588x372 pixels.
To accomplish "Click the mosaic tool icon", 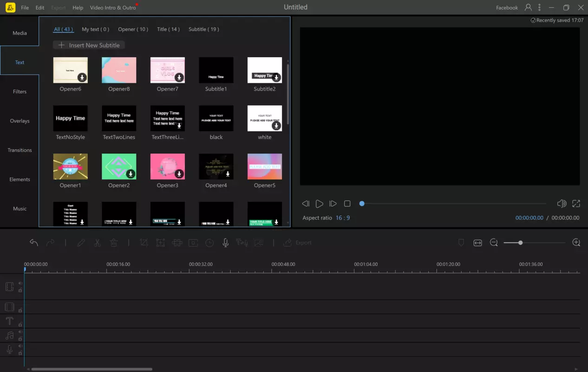I will pos(176,243).
